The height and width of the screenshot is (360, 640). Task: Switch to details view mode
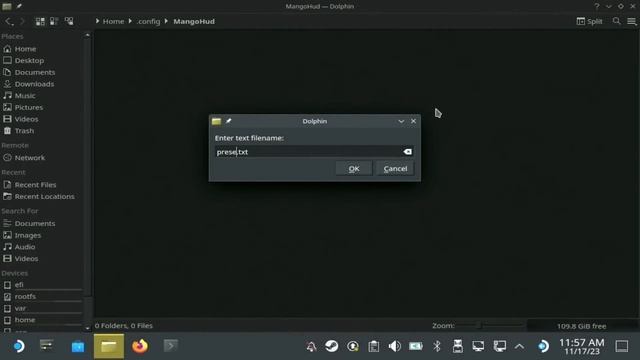pos(69,21)
